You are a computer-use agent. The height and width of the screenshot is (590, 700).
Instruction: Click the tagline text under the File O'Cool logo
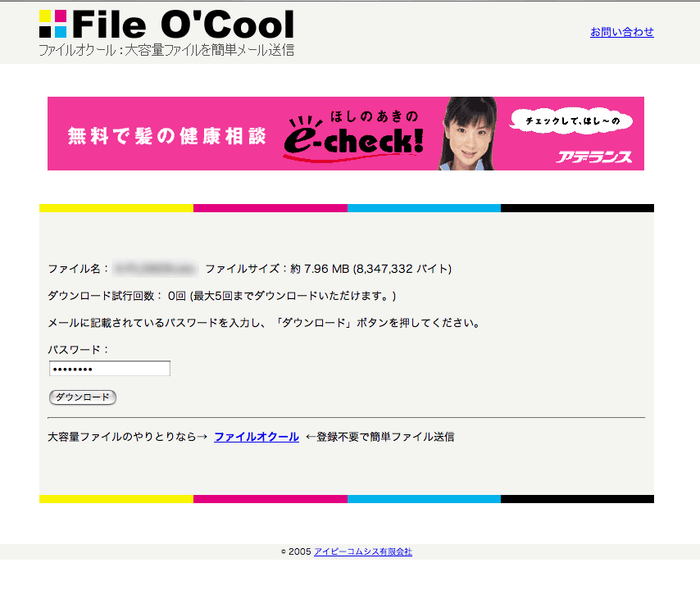[x=166, y=50]
